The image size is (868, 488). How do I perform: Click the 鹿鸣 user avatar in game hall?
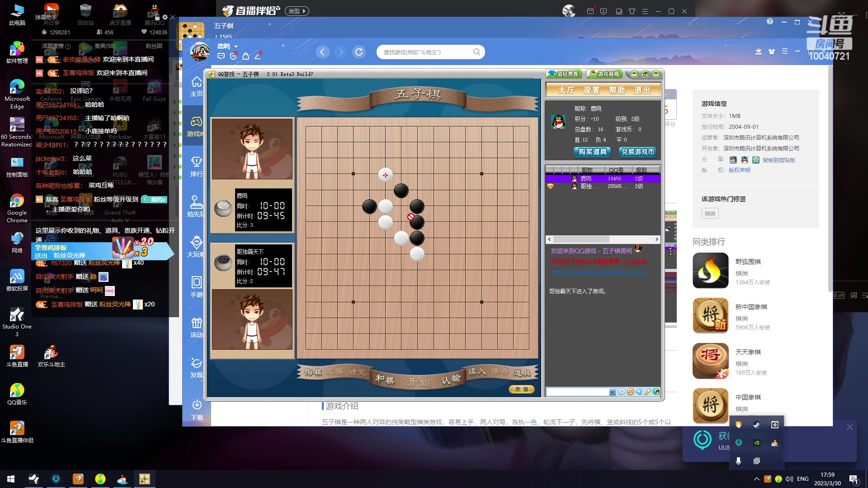(200, 52)
